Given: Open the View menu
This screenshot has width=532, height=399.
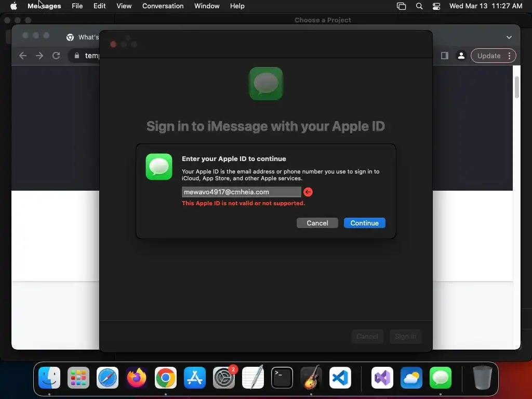Looking at the screenshot, I should coord(124,6).
